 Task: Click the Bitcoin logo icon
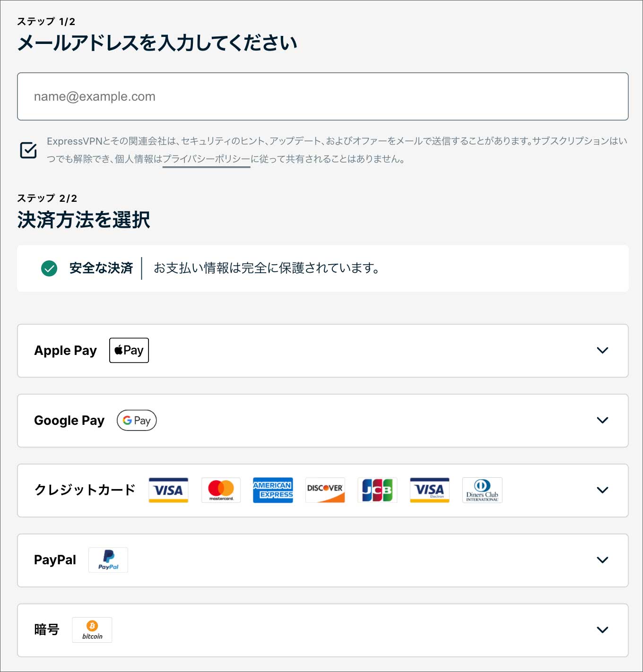[x=92, y=629]
